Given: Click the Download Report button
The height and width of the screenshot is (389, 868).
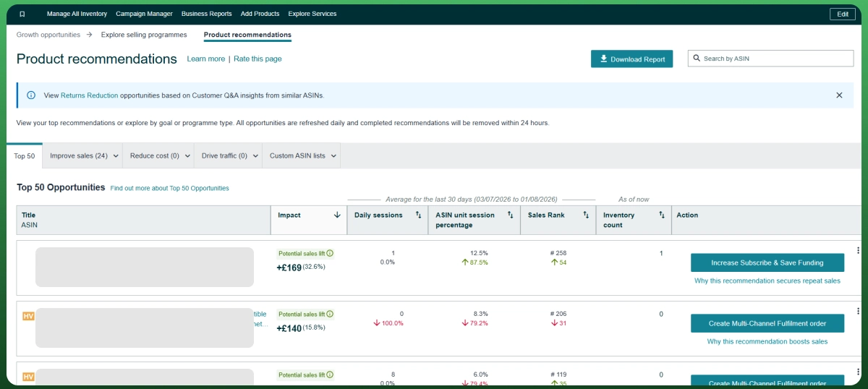Looking at the screenshot, I should click(x=631, y=59).
